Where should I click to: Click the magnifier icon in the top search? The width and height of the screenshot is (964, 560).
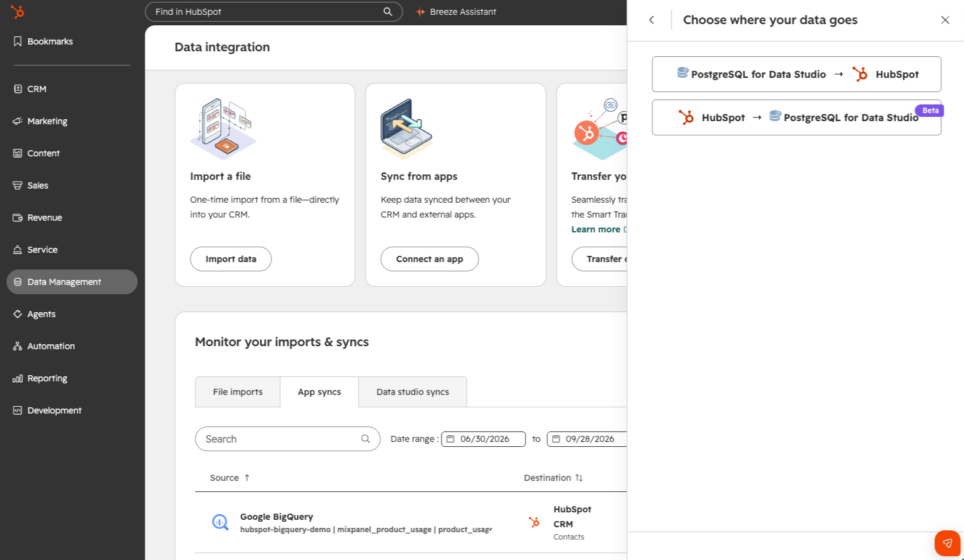click(x=388, y=12)
